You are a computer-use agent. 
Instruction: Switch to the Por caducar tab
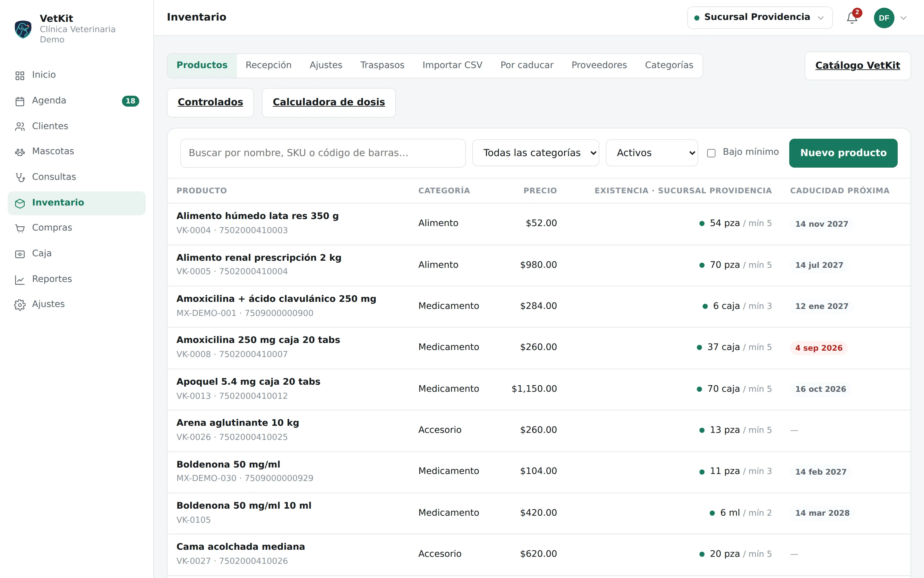tap(527, 66)
